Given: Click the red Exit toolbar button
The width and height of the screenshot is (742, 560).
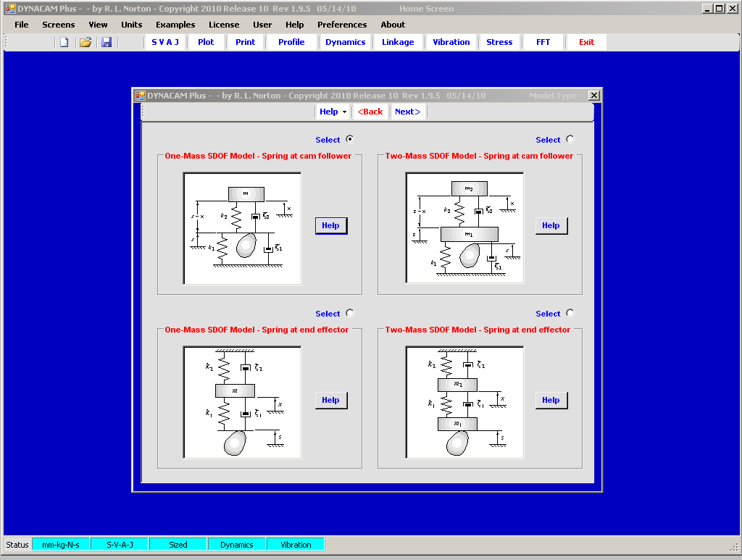Looking at the screenshot, I should coord(586,42).
